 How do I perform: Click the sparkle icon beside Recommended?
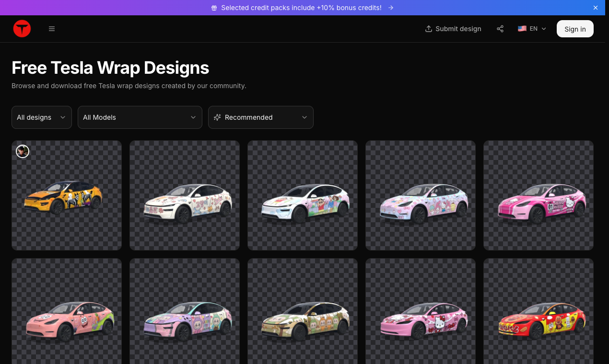pyautogui.click(x=217, y=117)
